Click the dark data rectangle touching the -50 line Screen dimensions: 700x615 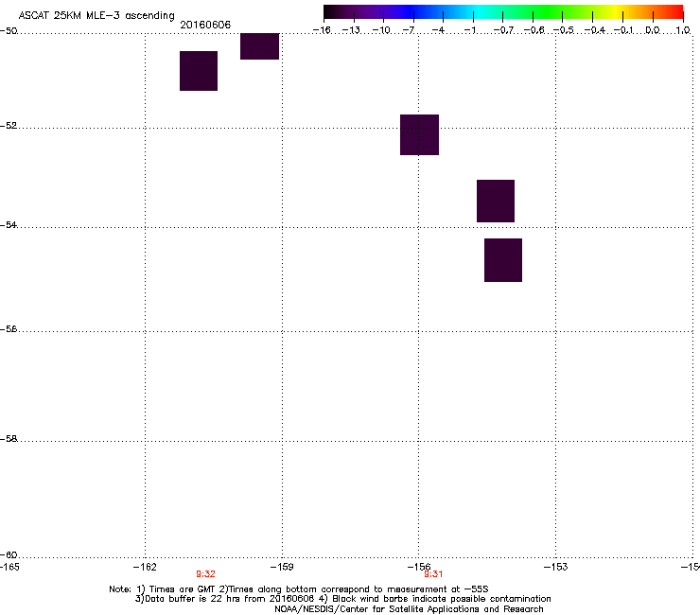tap(260, 46)
